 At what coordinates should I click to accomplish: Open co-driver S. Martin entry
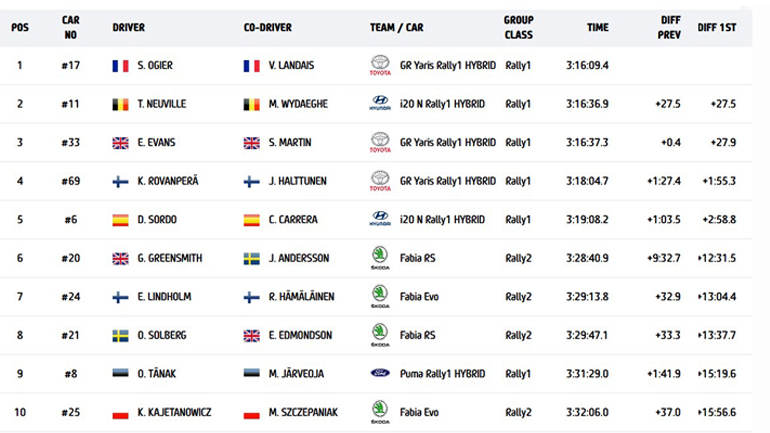click(288, 142)
